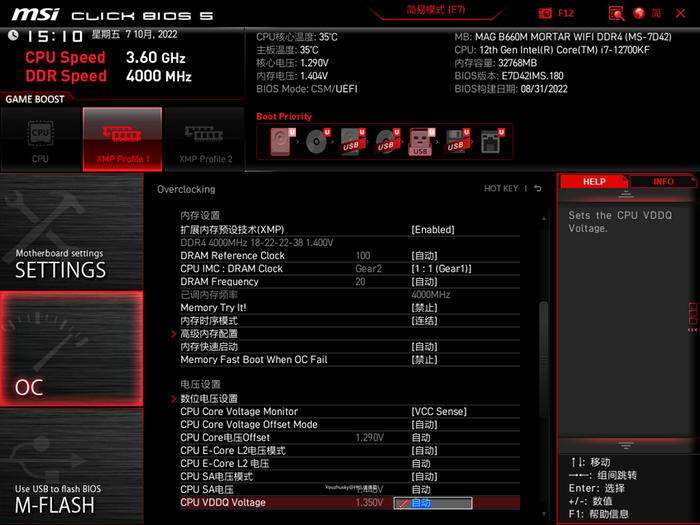Select the USB hard disk boot icon
Viewport: 700px width, 525px height.
[x=352, y=142]
